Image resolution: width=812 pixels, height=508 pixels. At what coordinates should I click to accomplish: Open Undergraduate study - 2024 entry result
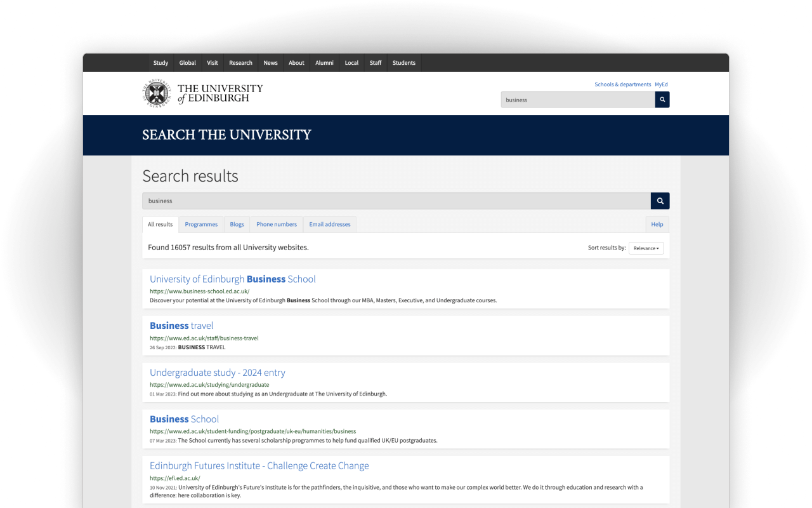tap(218, 373)
